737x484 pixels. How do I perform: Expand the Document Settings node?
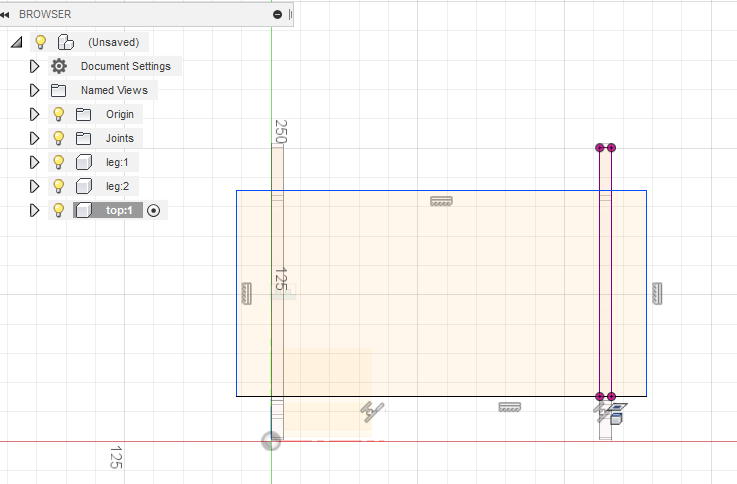tap(34, 66)
